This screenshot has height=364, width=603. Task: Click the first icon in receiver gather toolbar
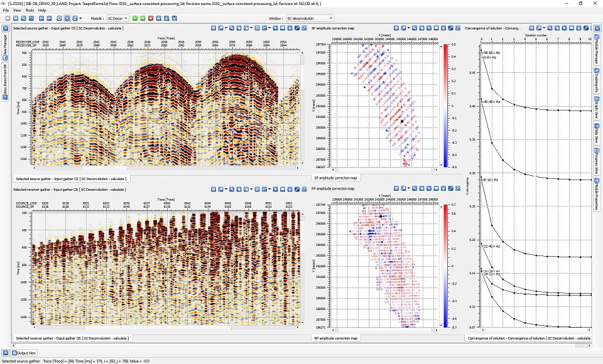click(214, 189)
